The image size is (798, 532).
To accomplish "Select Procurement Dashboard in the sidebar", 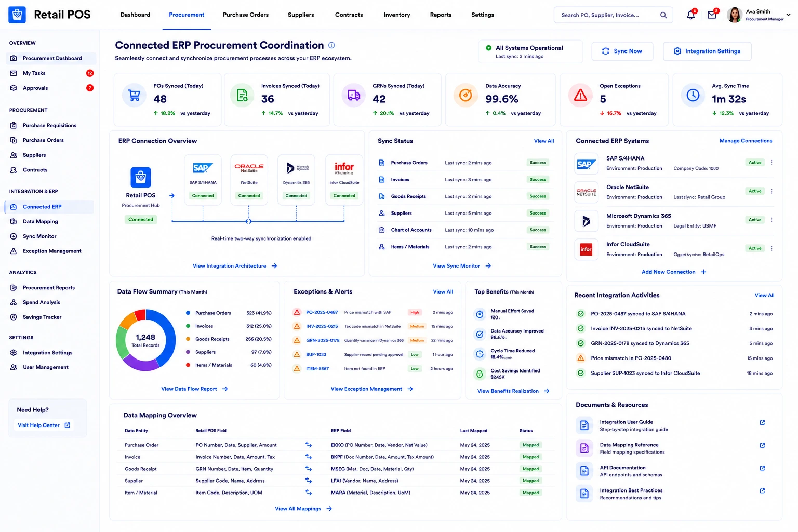I will [51, 58].
